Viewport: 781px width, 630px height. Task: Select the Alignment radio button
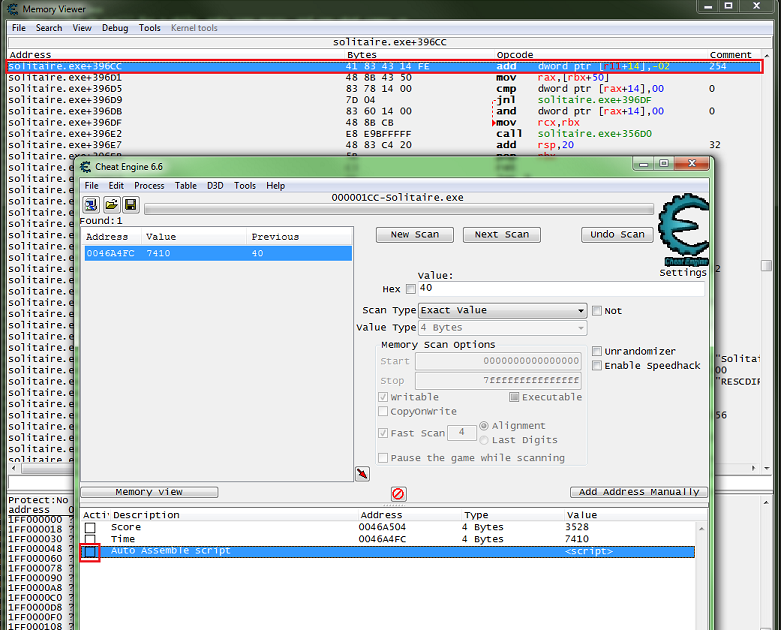click(x=484, y=426)
